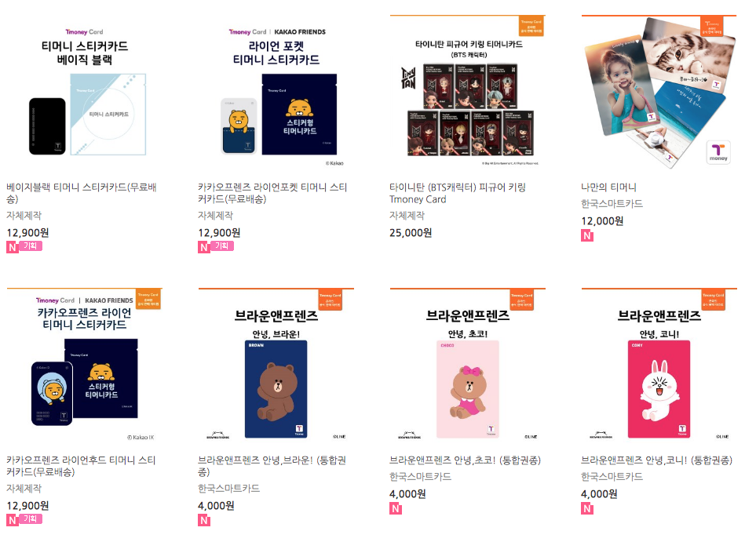
Task: Open the TinyTAN figure keyring card image
Action: click(x=468, y=93)
